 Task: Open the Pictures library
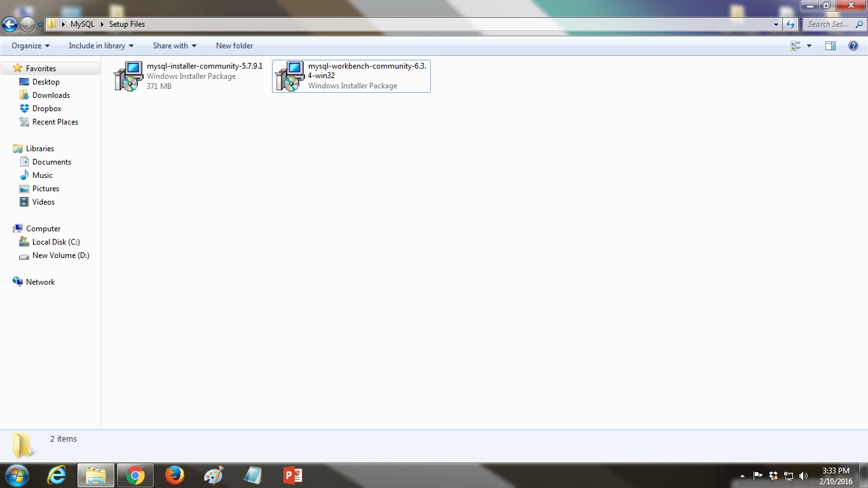point(46,189)
